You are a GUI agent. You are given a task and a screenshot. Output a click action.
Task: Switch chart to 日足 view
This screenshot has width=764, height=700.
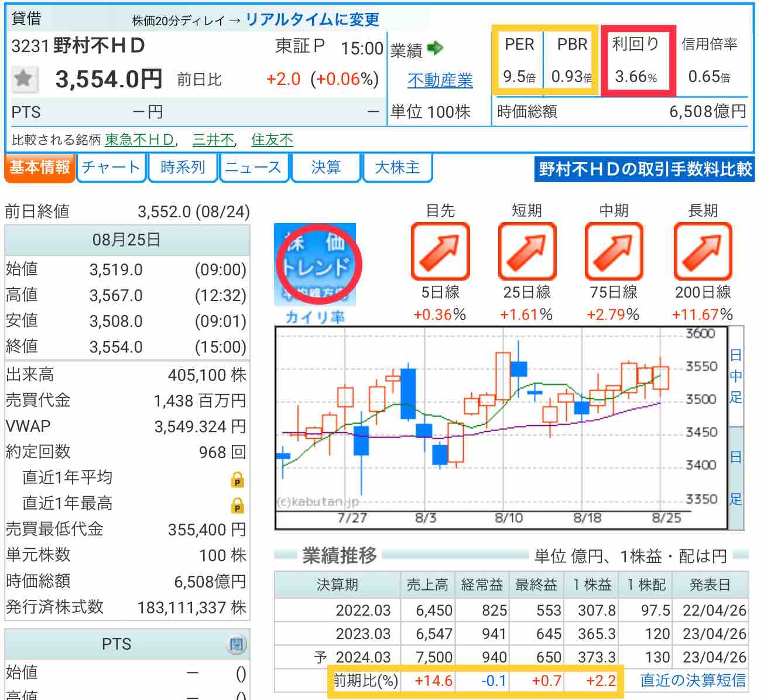pyautogui.click(x=736, y=477)
